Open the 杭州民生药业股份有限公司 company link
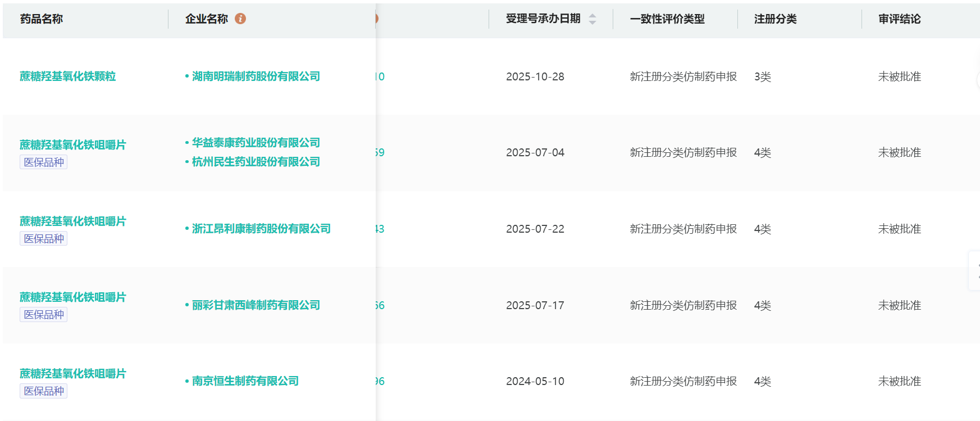 click(x=256, y=162)
